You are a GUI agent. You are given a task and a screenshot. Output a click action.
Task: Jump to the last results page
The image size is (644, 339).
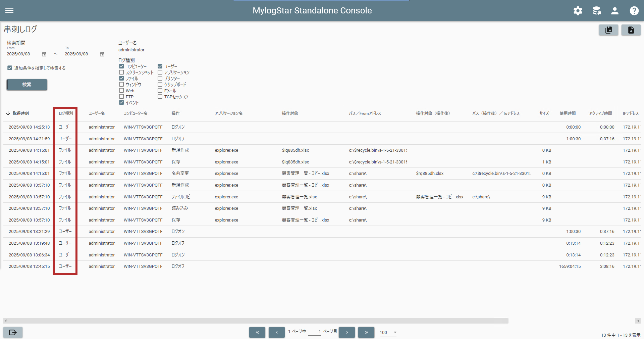click(x=366, y=332)
